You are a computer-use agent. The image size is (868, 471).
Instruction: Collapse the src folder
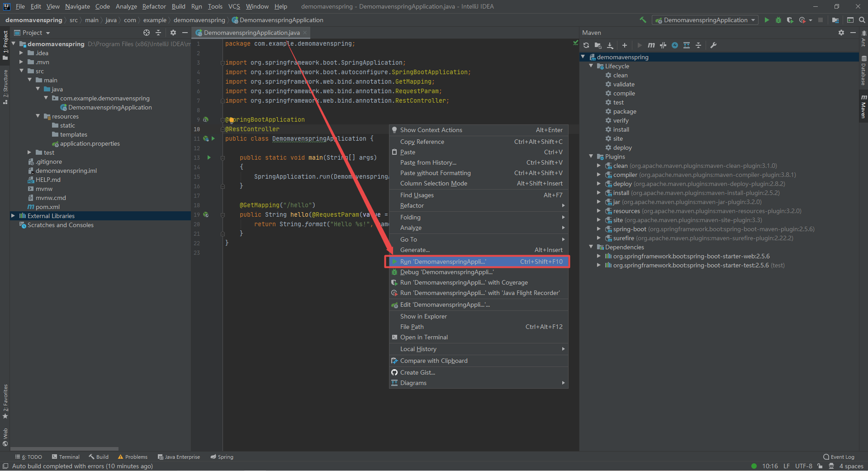click(x=21, y=71)
